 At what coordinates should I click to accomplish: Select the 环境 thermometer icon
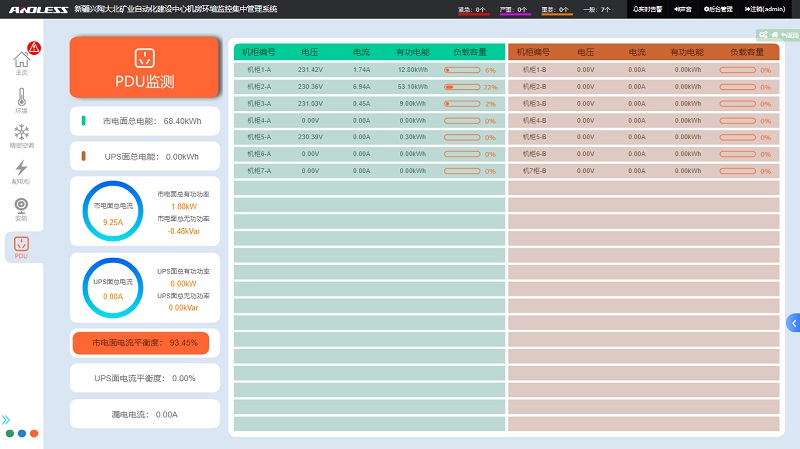tap(21, 102)
